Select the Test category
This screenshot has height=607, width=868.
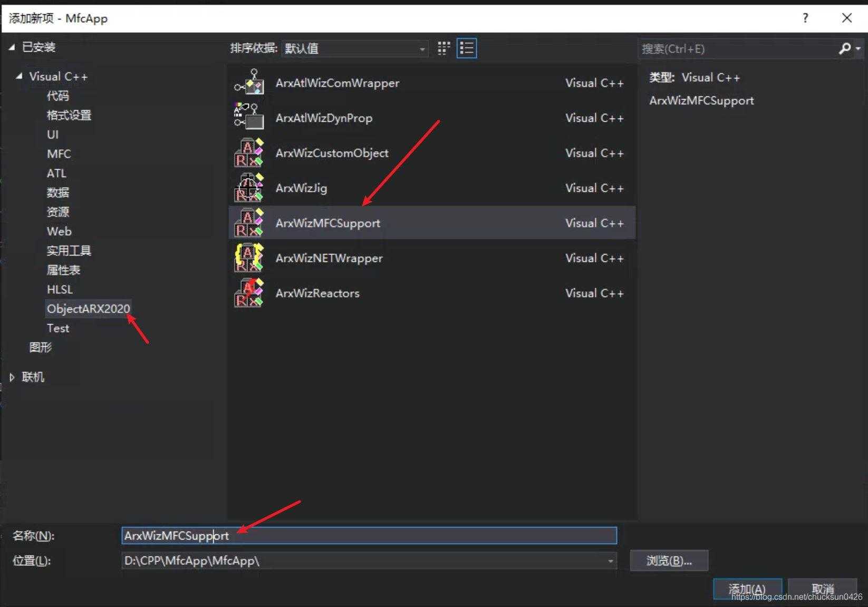click(58, 328)
